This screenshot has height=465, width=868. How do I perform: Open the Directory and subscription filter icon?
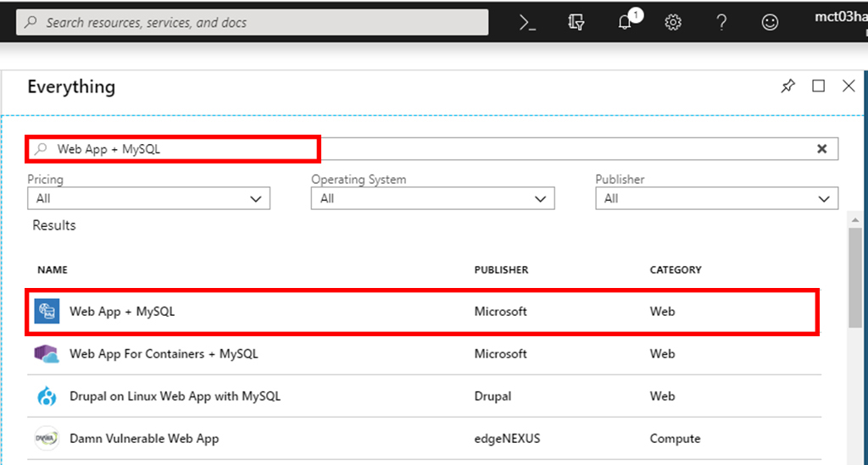(576, 23)
